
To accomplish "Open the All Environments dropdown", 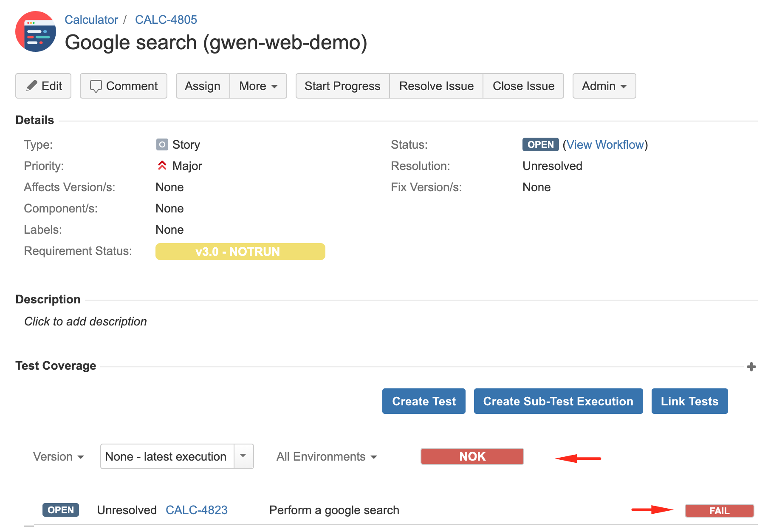I will coord(327,456).
